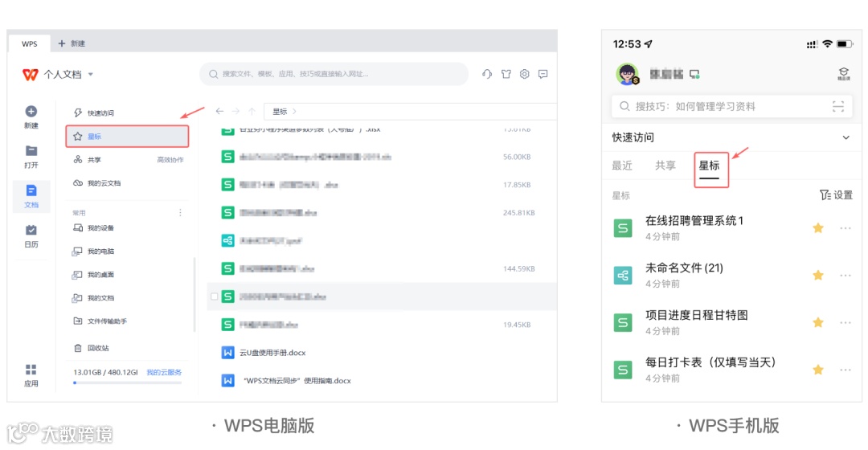This screenshot has width=868, height=450.
Task: Open 未命名文件 (21) on mobile
Action: (x=684, y=268)
